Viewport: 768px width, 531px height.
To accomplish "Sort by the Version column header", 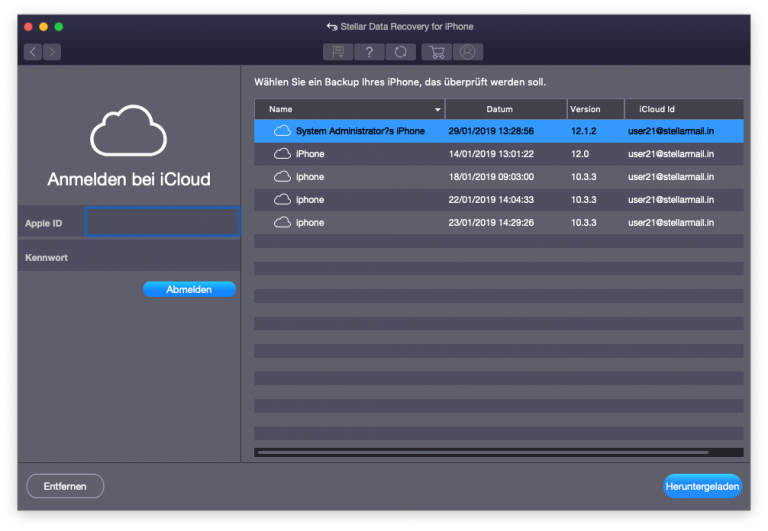I will 596,109.
